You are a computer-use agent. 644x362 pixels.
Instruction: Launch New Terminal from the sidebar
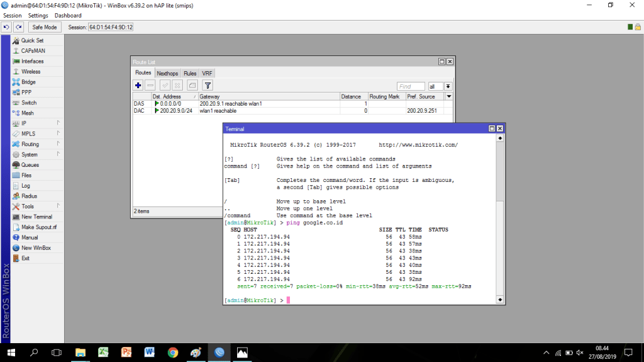[x=36, y=217]
